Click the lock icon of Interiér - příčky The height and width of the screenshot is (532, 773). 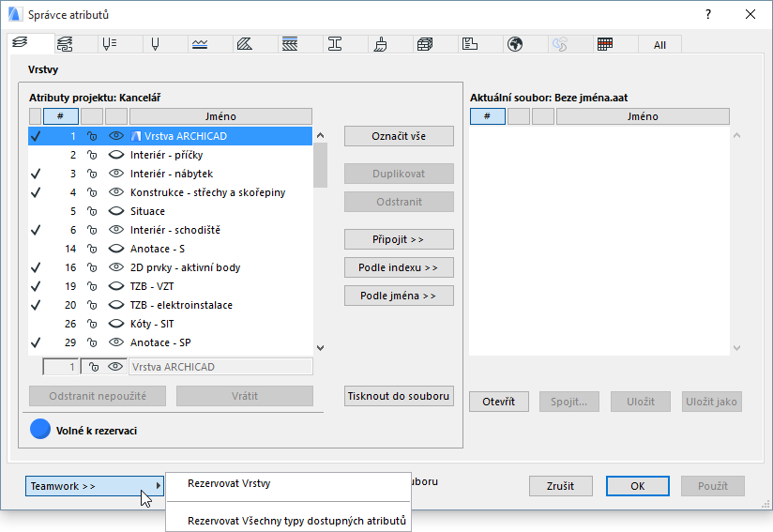92,155
